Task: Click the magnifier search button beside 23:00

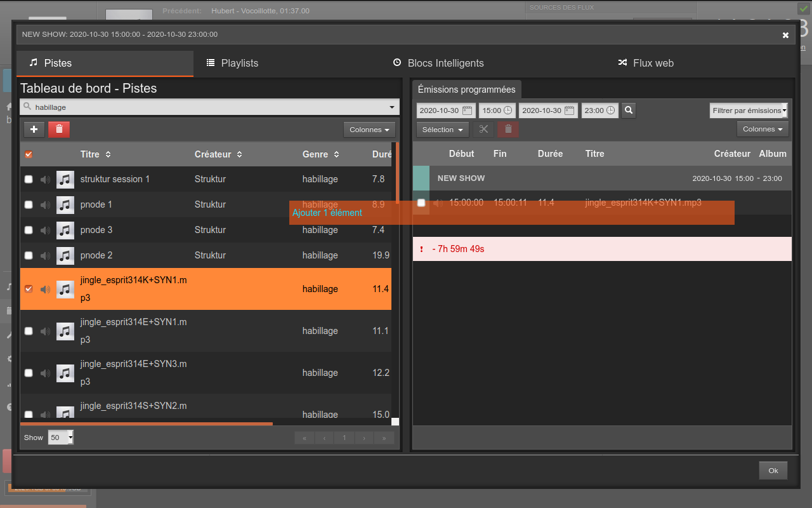Action: [x=629, y=110]
